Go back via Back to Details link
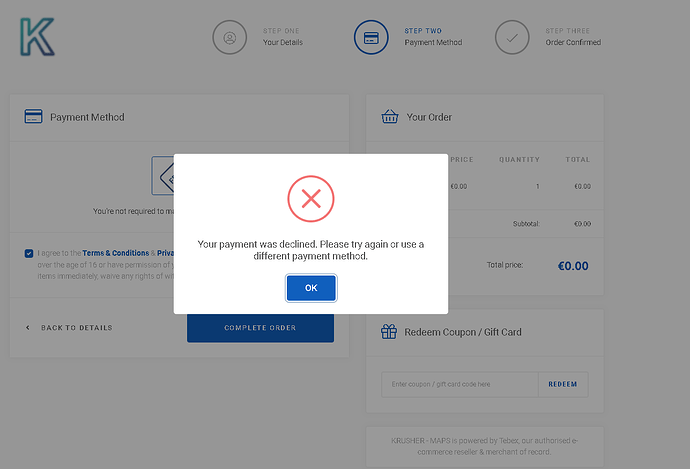Viewport: 690px width, 469px height. click(77, 327)
